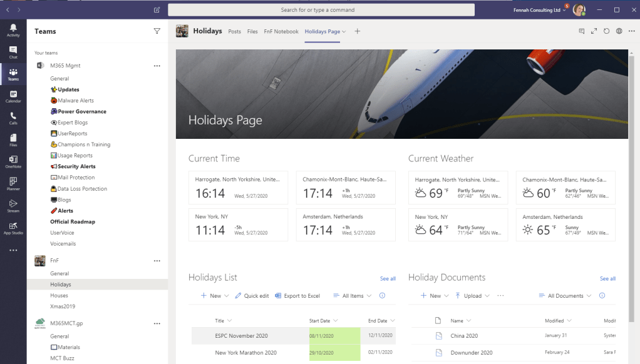The width and height of the screenshot is (640, 364).
Task: Reload the tab with refresh icon
Action: (x=606, y=31)
